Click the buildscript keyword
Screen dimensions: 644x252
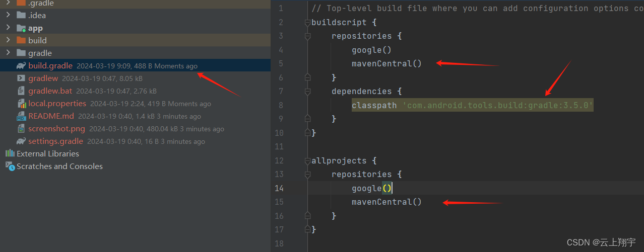click(339, 22)
